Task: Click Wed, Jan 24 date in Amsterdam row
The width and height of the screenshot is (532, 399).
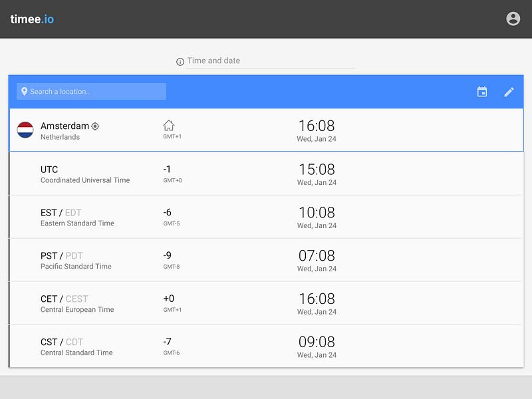Action: (x=317, y=139)
